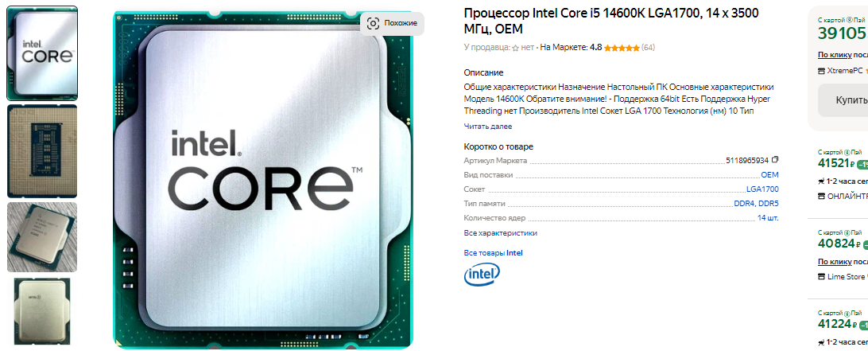Select the CPU underside contacts thumbnail
This screenshot has height=351, width=868.
point(42,150)
